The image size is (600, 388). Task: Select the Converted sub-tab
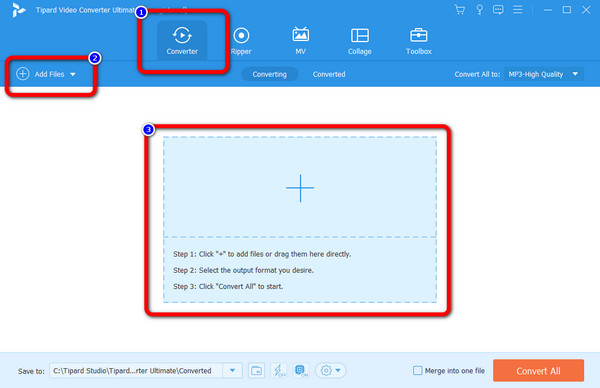pos(329,74)
